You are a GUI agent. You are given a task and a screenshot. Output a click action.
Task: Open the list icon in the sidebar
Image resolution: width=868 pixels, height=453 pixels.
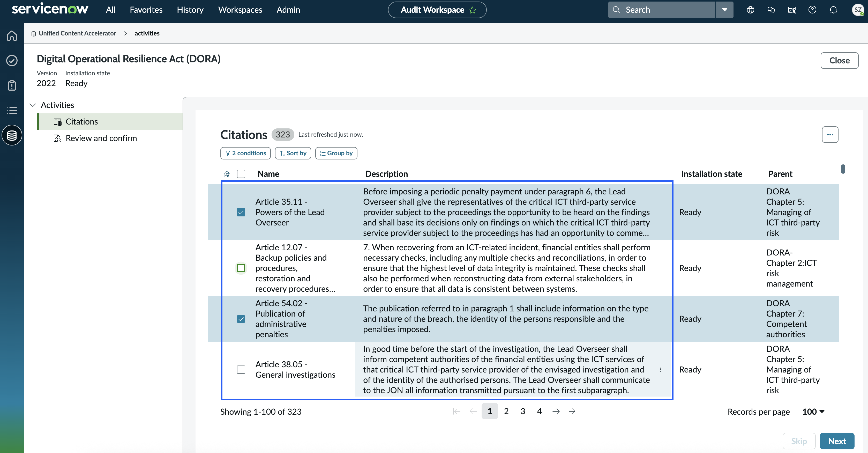tap(12, 110)
